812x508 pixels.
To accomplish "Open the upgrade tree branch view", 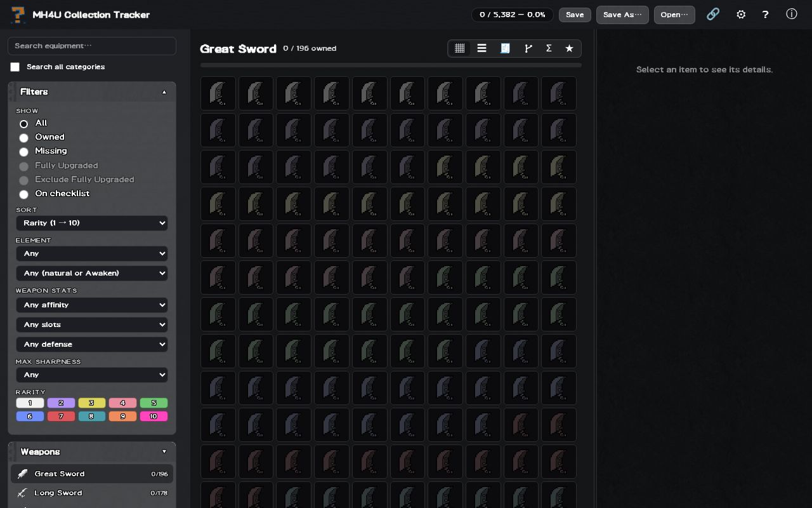I will coord(528,48).
